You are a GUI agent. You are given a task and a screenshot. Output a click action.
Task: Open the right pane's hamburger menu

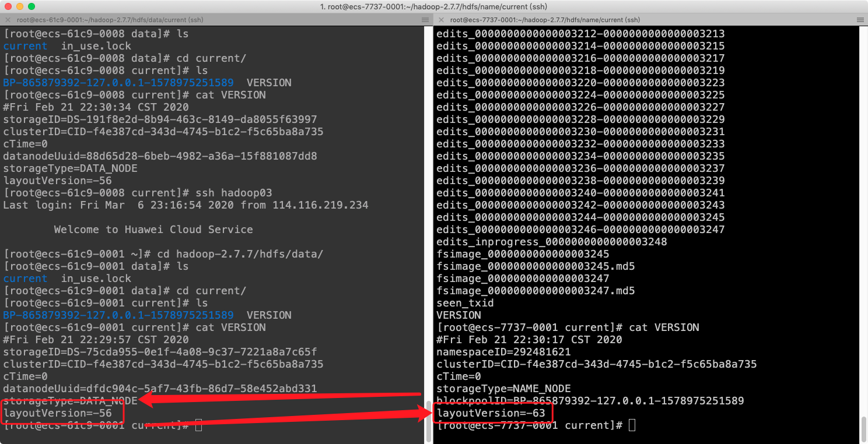point(860,20)
